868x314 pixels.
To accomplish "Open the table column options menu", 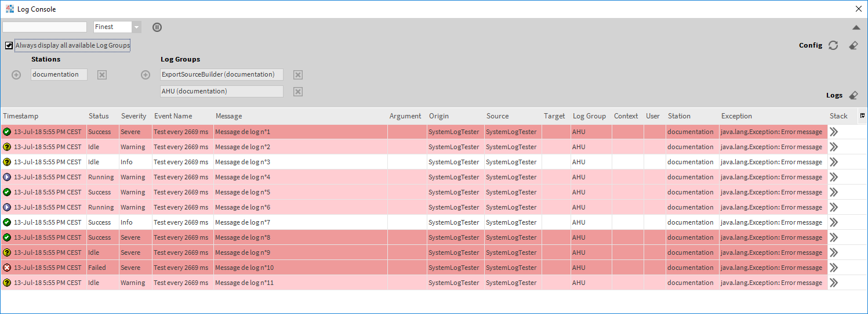I will 862,116.
